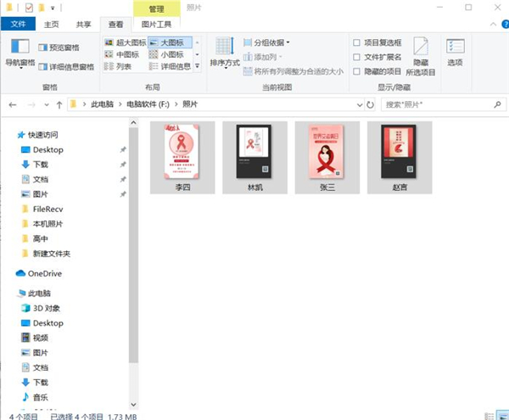The image size is (509, 420).
Task: Click the 排序方式 sort icon
Action: tap(225, 49)
